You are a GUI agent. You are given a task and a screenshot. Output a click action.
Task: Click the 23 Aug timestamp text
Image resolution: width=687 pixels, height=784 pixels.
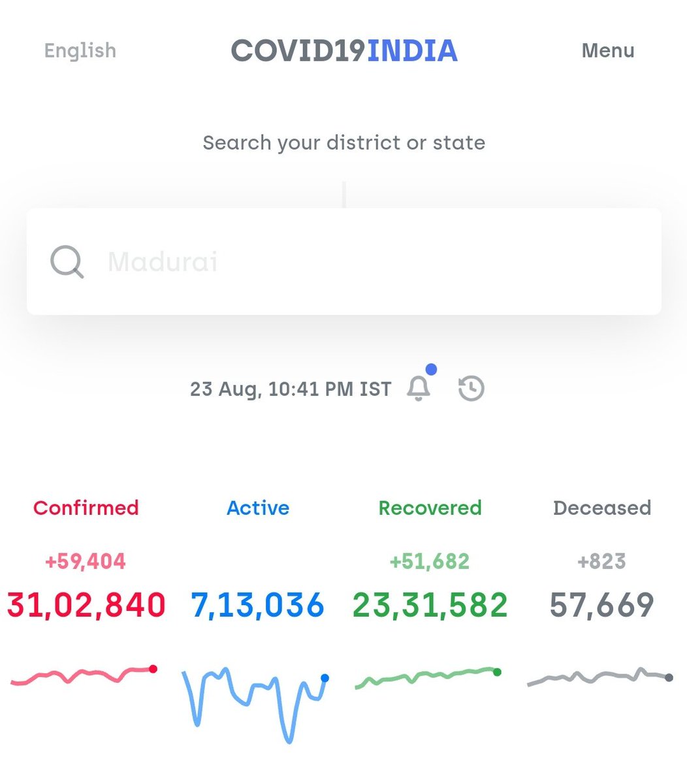(x=290, y=389)
